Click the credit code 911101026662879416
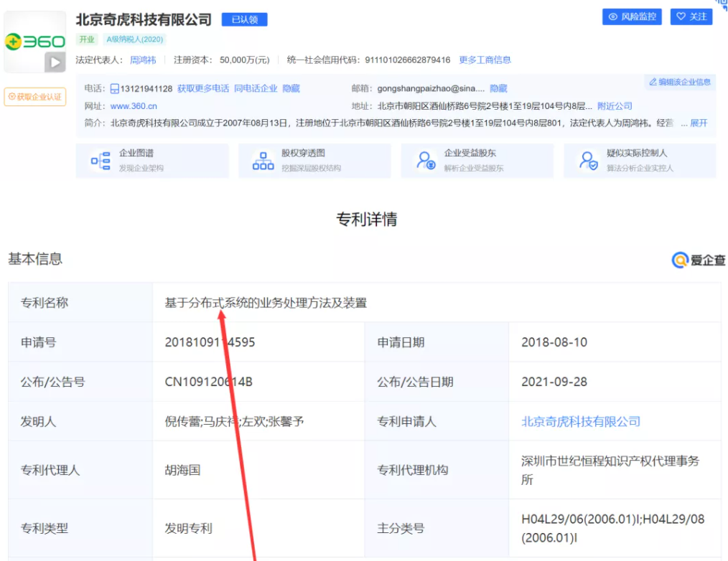 coord(408,60)
